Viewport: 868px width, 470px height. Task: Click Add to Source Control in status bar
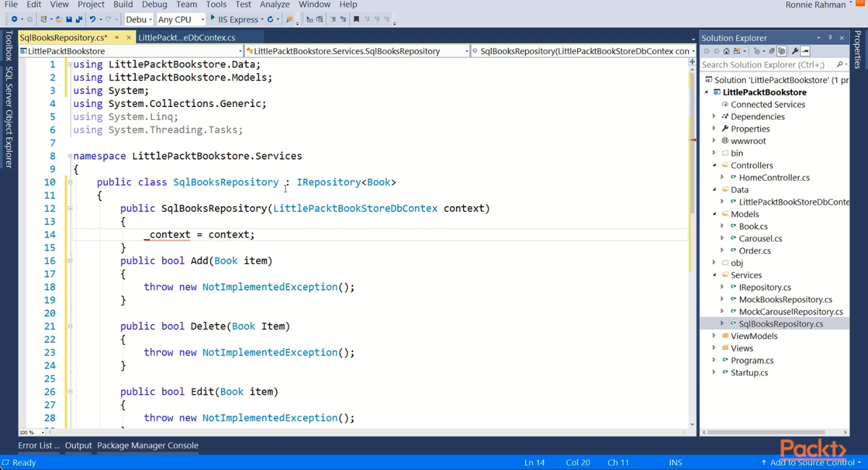(x=810, y=462)
